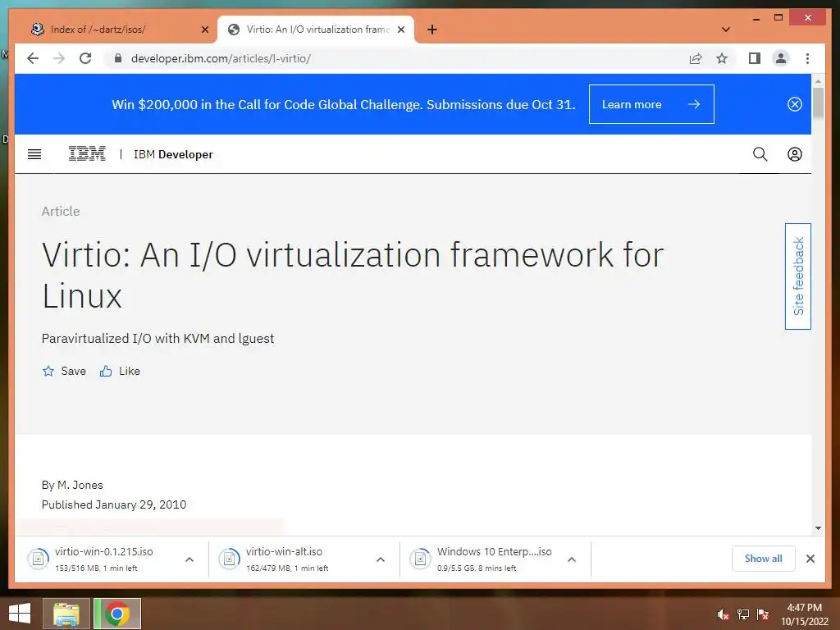The image size is (840, 630).
Task: Click the virtio-win-alt.iso download progress icon
Action: 230,559
